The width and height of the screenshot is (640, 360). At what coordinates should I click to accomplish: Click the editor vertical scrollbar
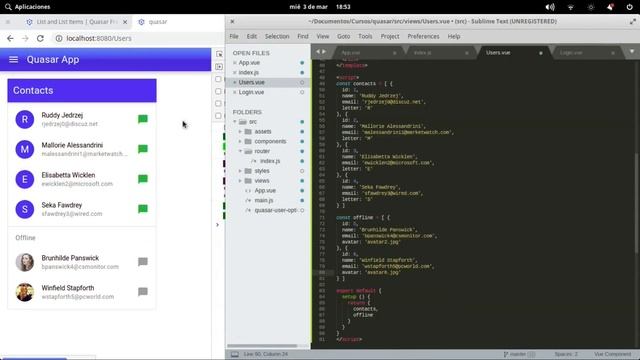pos(637,203)
